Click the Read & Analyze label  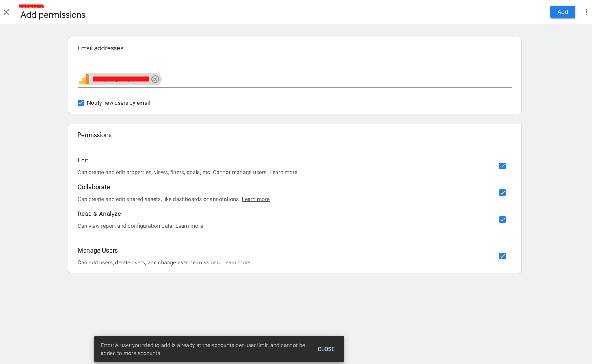pos(99,214)
